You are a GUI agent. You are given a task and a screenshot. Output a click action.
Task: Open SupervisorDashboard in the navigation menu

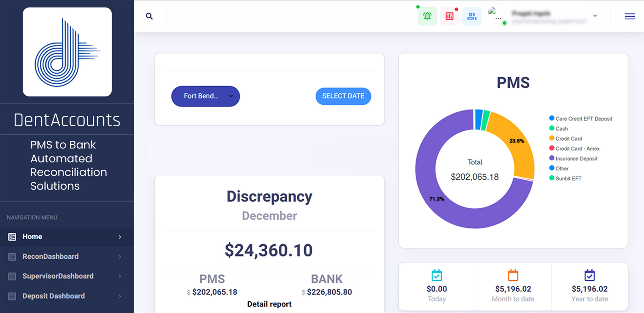pyautogui.click(x=58, y=276)
